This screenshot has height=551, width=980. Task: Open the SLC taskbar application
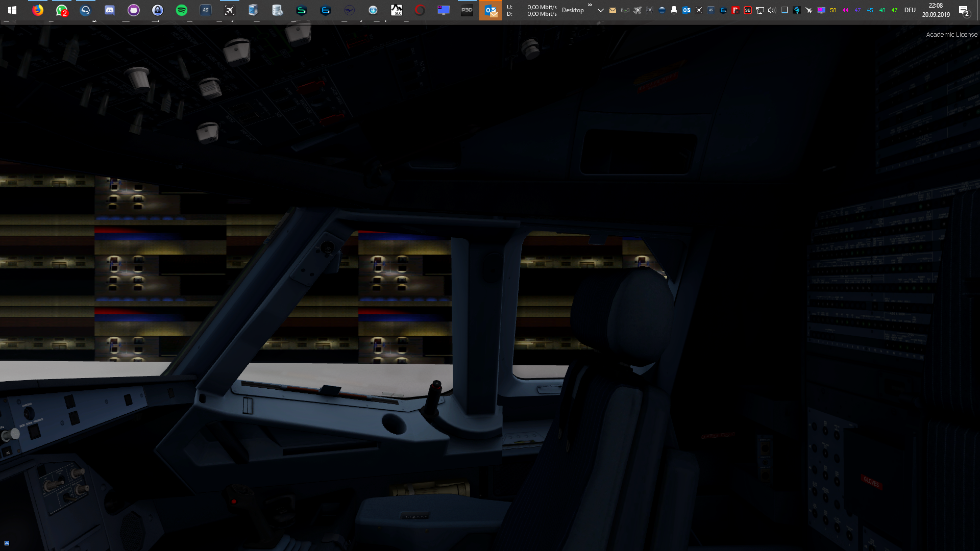point(396,10)
